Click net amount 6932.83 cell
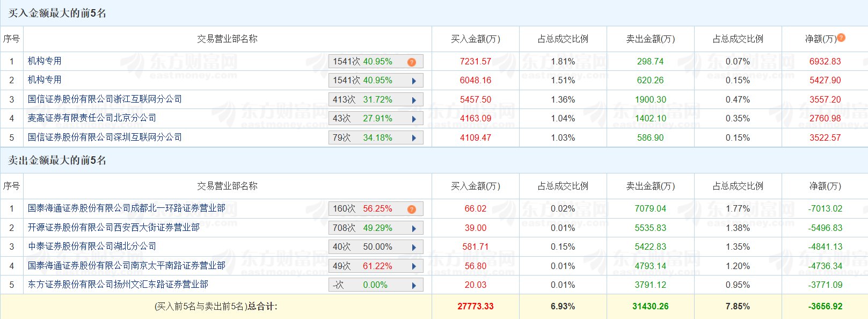 (825, 61)
